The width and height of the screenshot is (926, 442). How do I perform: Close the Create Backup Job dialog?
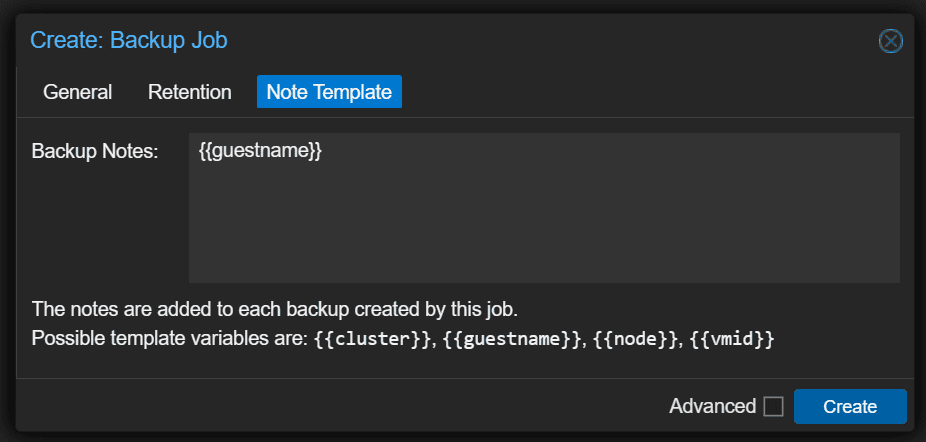pos(890,41)
